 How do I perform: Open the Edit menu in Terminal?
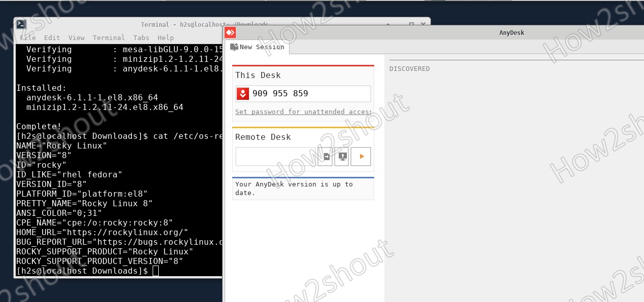click(52, 37)
